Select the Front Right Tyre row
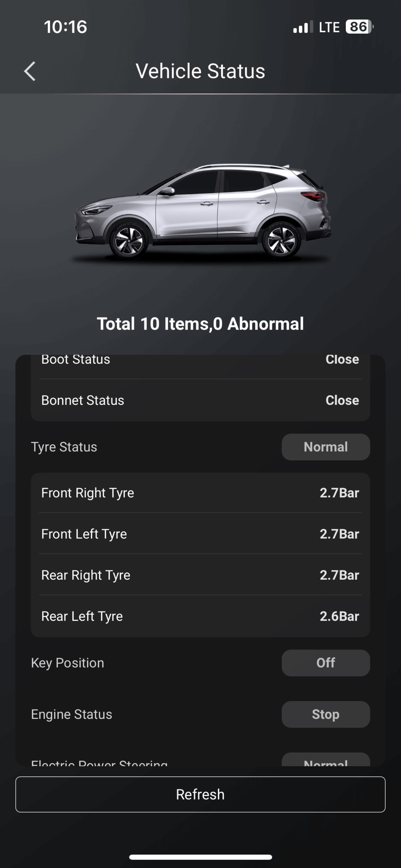This screenshot has height=868, width=401. [x=200, y=493]
